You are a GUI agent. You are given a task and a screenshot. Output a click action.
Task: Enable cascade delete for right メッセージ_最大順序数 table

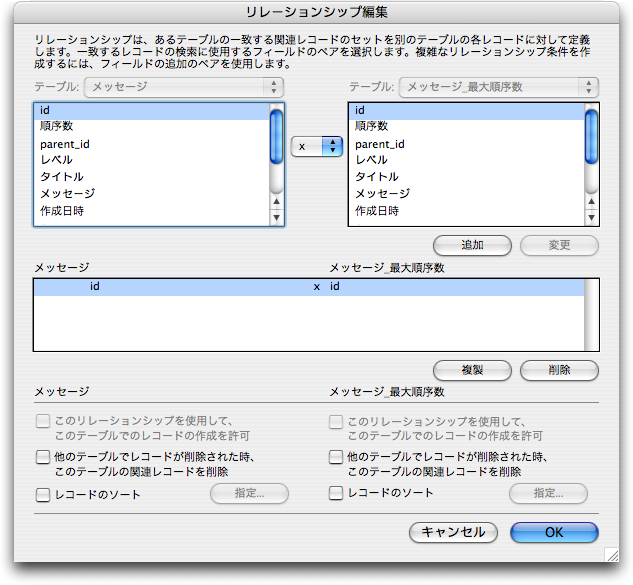337,458
